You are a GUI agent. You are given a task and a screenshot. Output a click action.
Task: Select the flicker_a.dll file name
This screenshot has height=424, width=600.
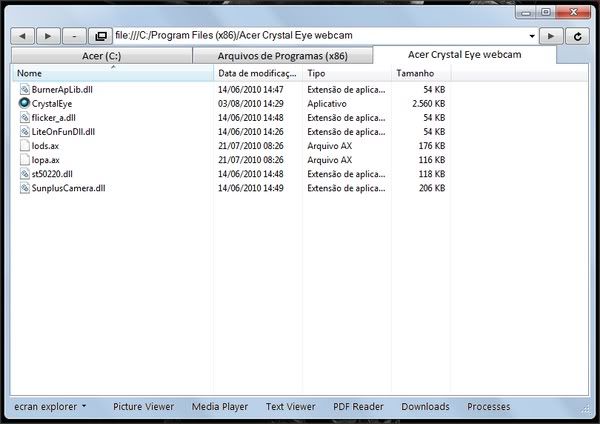point(54,118)
